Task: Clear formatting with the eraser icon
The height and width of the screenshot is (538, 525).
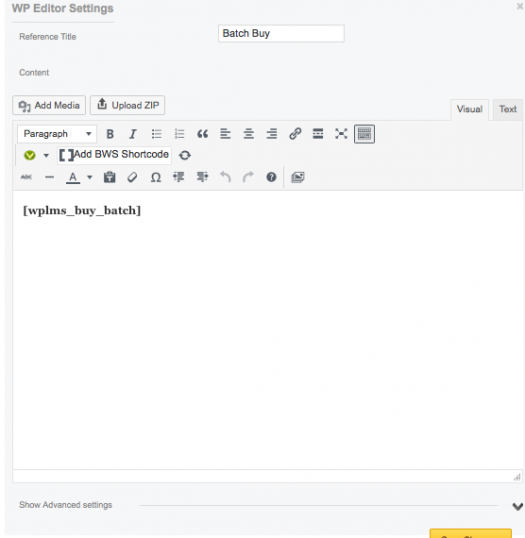Action: (x=132, y=177)
